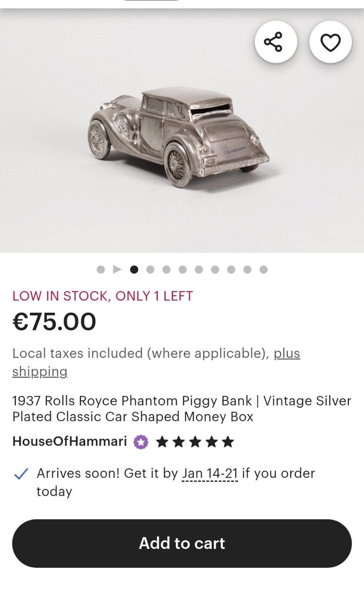The height and width of the screenshot is (591, 364).
Task: Tap the dark active carousel dot
Action: [x=134, y=270]
